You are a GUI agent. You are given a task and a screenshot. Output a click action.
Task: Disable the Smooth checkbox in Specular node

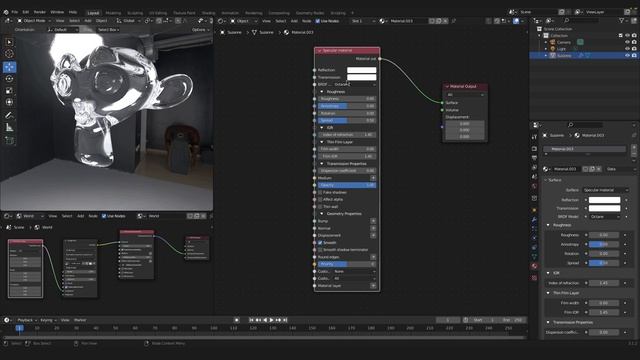(320, 242)
